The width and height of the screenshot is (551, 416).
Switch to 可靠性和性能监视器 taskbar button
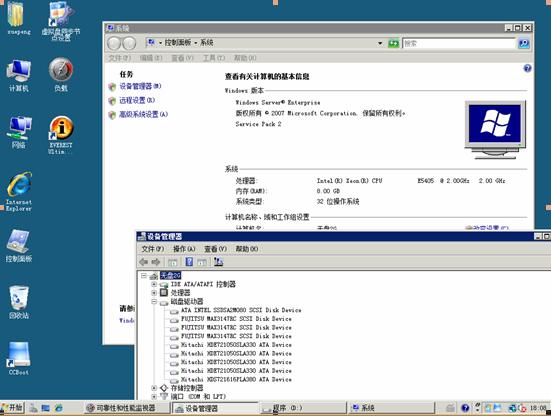pyautogui.click(x=127, y=408)
